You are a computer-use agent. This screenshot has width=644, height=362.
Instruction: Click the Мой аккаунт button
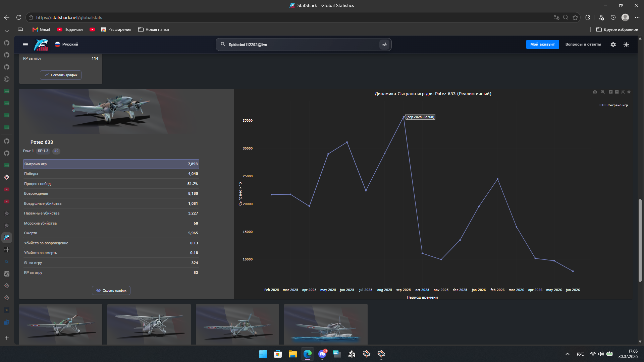tap(542, 44)
